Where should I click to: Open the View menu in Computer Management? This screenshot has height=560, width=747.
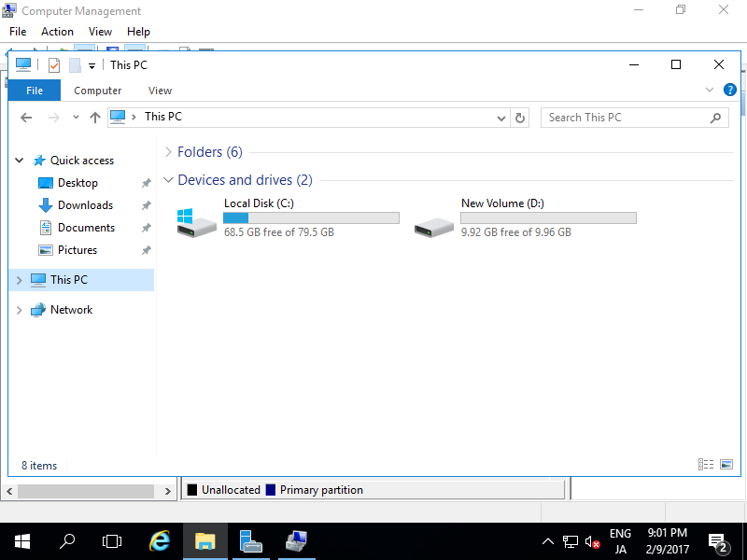100,32
